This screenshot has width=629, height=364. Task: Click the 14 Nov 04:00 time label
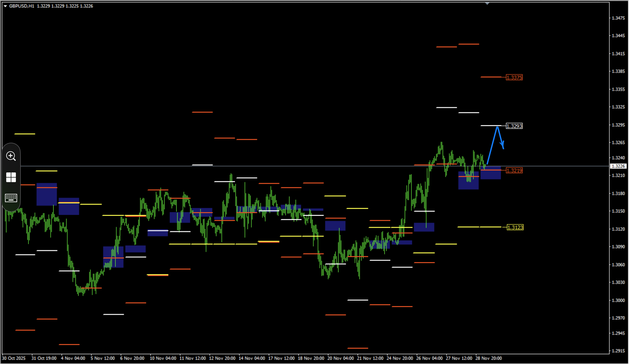pos(252,358)
